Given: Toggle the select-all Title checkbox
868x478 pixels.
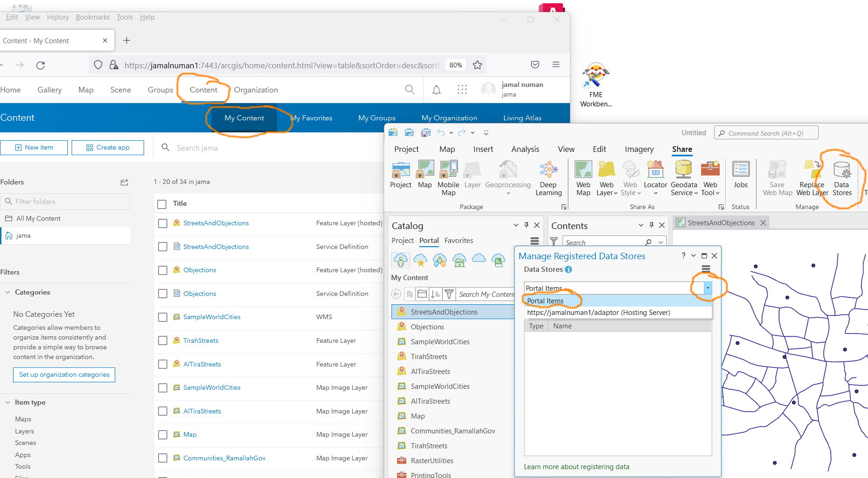Looking at the screenshot, I should [162, 204].
